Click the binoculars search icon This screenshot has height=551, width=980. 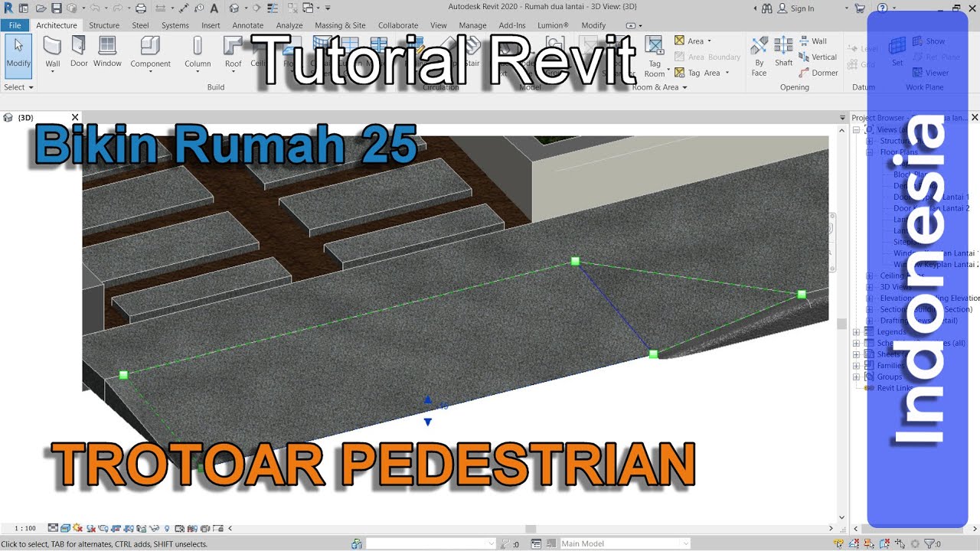767,8
